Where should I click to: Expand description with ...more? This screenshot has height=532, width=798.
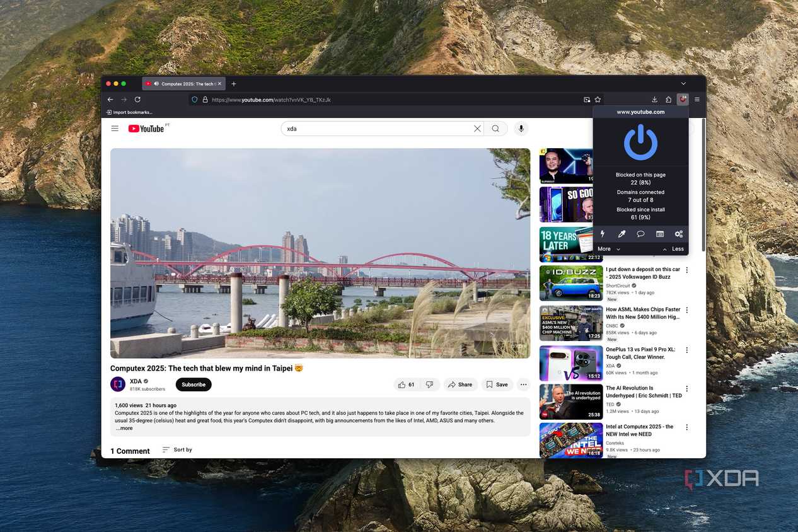coord(124,428)
